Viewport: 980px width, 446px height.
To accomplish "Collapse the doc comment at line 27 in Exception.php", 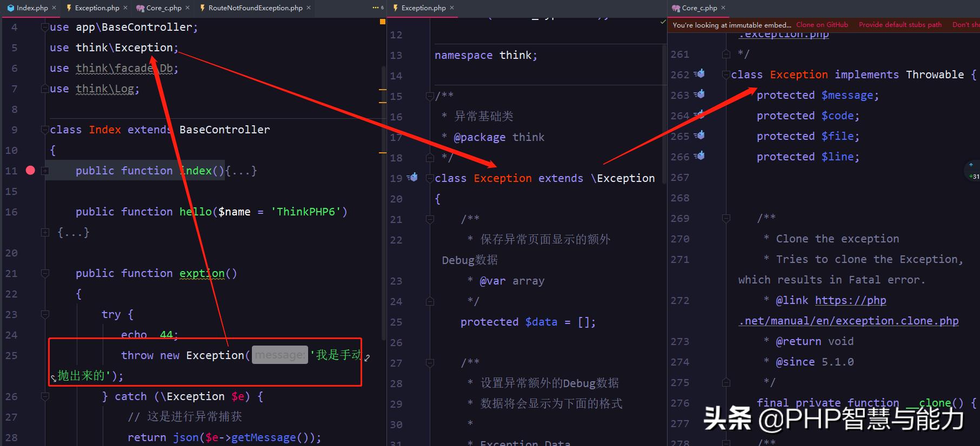I will 430,363.
